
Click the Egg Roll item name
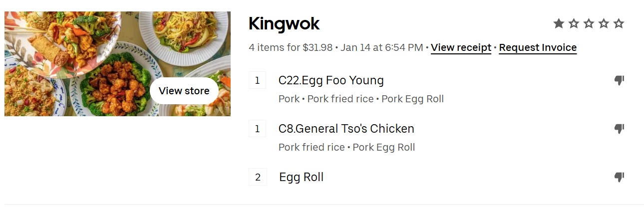301,177
